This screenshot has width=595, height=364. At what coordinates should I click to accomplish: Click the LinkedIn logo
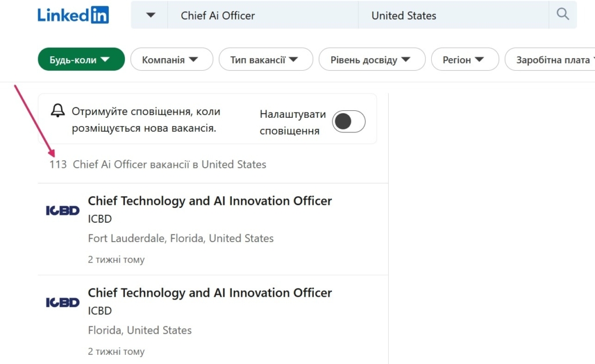click(73, 15)
